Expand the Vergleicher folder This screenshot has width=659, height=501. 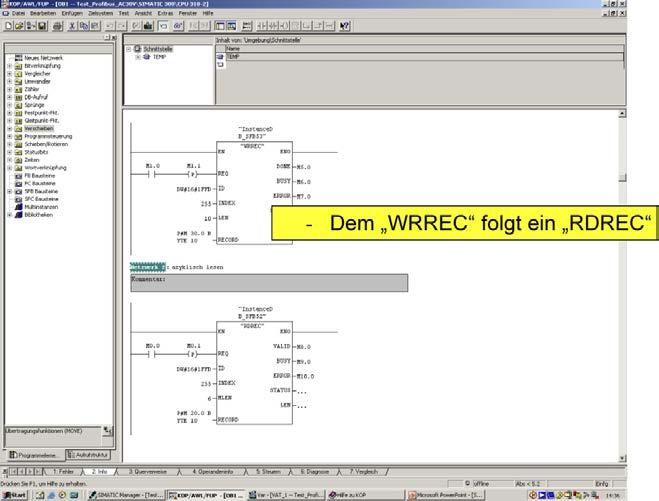click(10, 74)
